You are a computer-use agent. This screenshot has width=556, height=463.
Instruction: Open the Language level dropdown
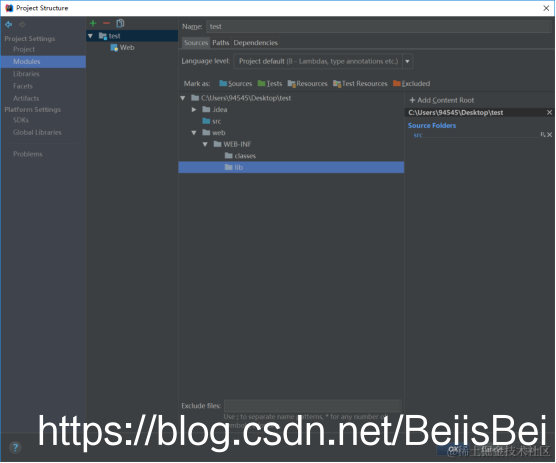[407, 61]
